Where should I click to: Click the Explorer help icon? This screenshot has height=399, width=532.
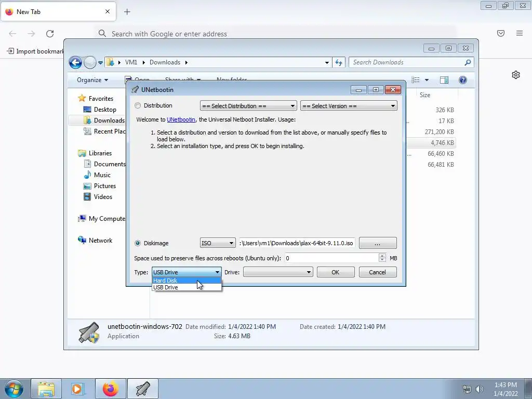pyautogui.click(x=463, y=80)
